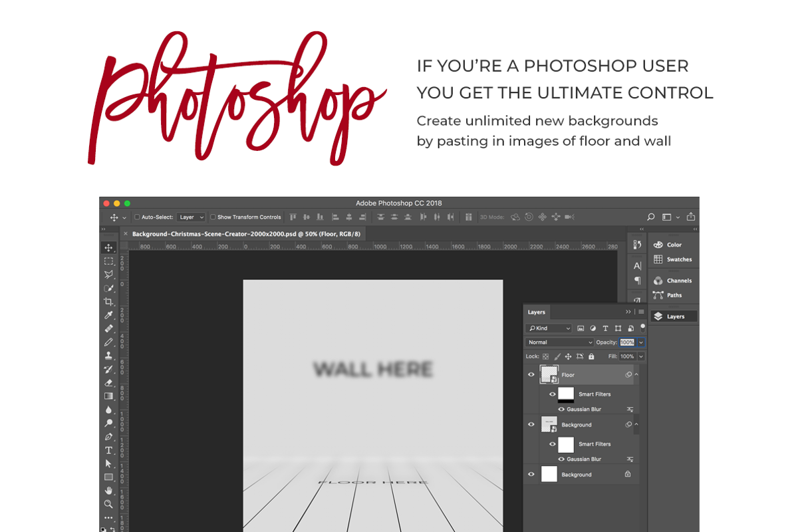798x532 pixels.
Task: Edit Floor's Gaussian Blur blending options icon
Action: [x=630, y=410]
